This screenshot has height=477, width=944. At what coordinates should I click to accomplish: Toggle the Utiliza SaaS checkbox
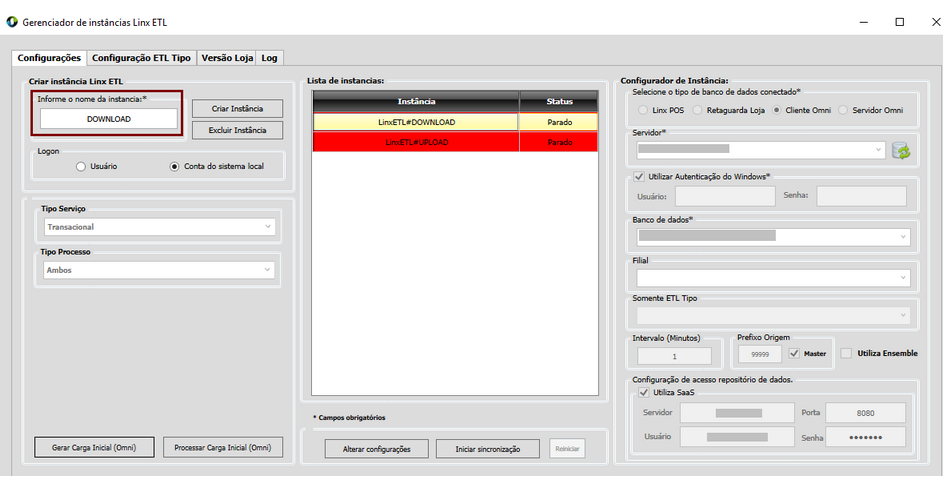pos(642,393)
